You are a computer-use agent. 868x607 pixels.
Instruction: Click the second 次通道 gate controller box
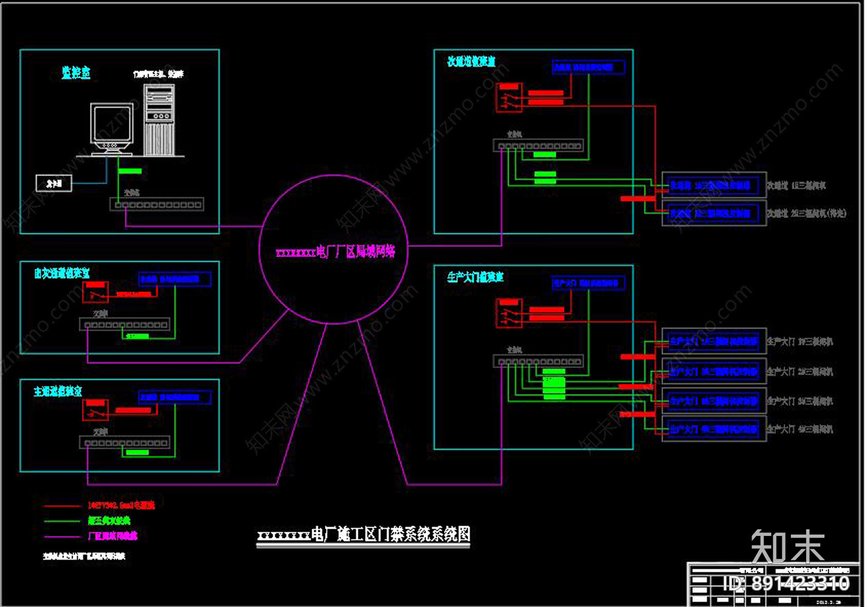click(x=714, y=213)
